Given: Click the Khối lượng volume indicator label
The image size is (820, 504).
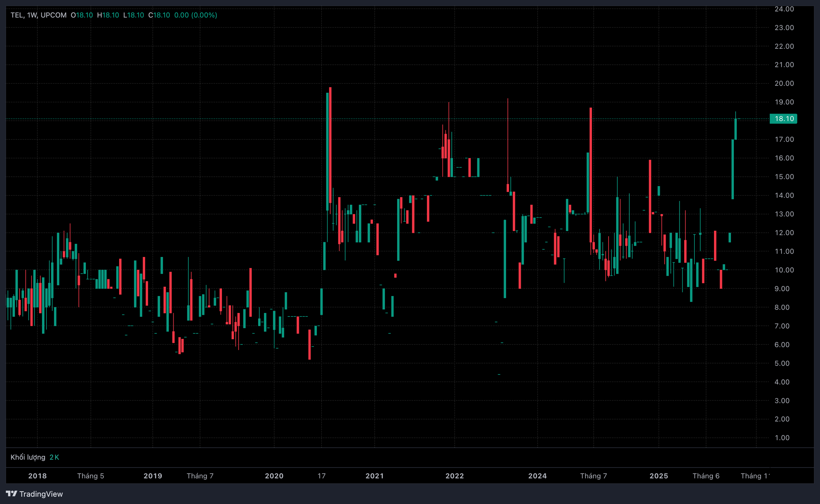Looking at the screenshot, I should (28, 457).
